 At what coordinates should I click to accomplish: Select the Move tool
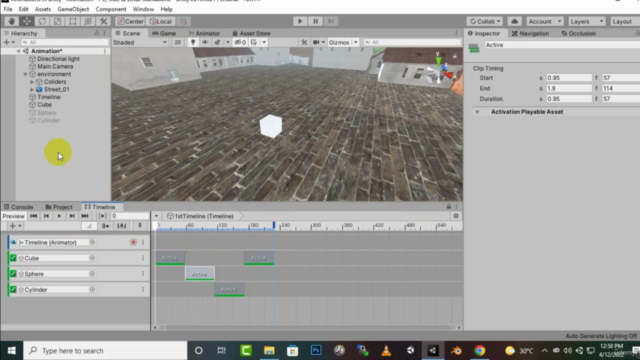27,21
